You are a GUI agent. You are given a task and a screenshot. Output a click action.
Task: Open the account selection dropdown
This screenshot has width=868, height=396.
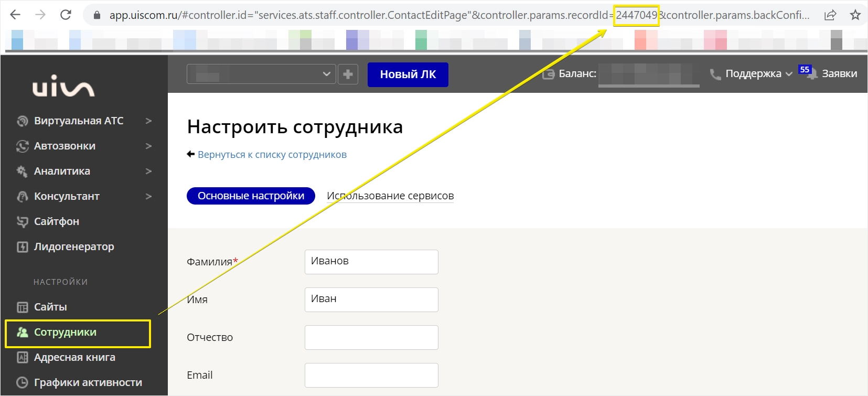[261, 74]
